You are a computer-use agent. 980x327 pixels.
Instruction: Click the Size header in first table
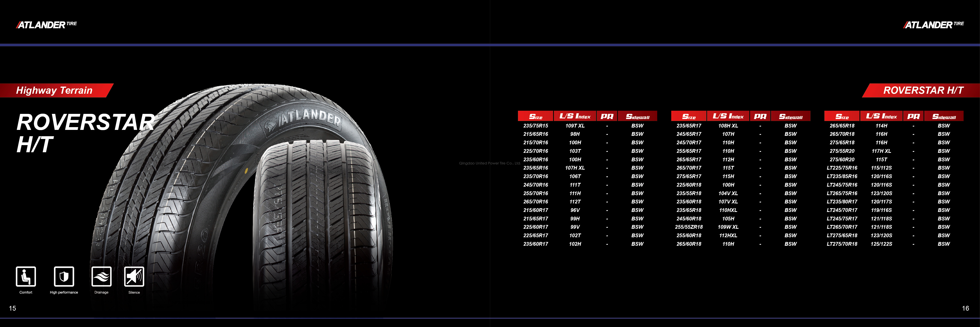click(536, 116)
